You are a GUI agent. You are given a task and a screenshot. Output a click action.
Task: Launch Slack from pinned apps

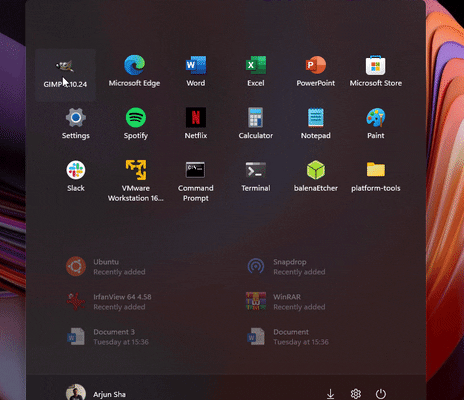(x=76, y=176)
